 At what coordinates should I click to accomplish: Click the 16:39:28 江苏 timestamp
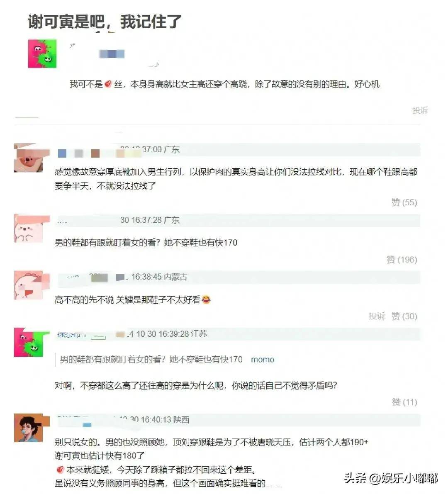pyautogui.click(x=183, y=334)
